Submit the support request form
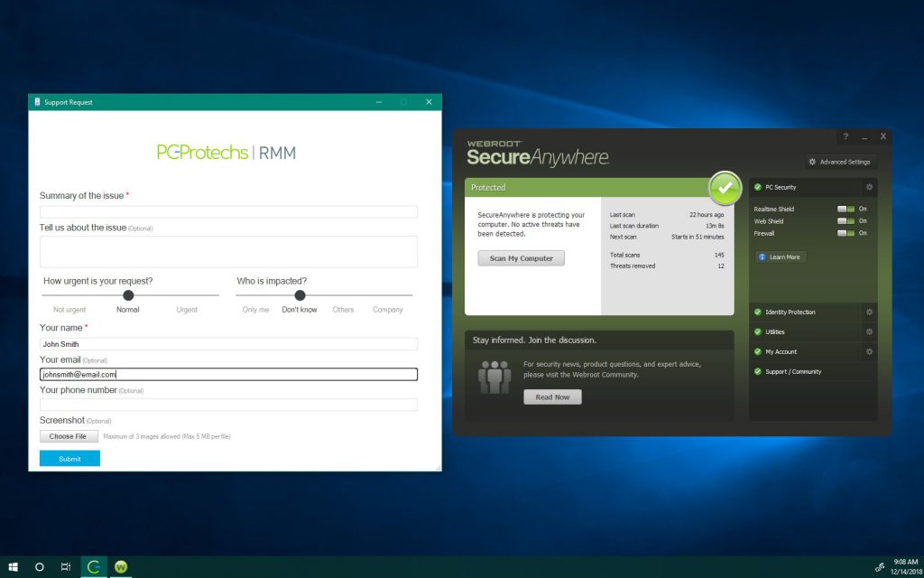The width and height of the screenshot is (924, 578). click(69, 458)
